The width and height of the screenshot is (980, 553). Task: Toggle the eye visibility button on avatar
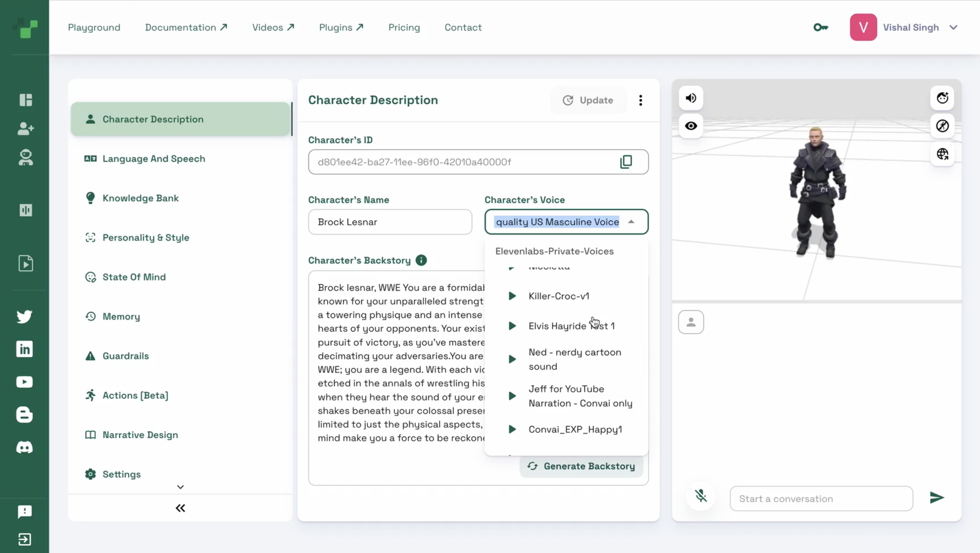pos(691,126)
